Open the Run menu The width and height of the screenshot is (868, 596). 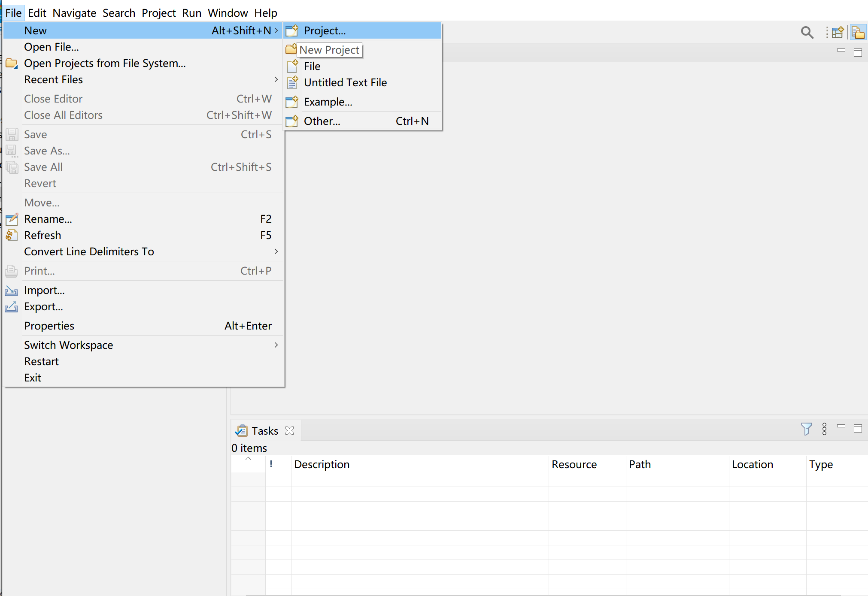coord(191,13)
